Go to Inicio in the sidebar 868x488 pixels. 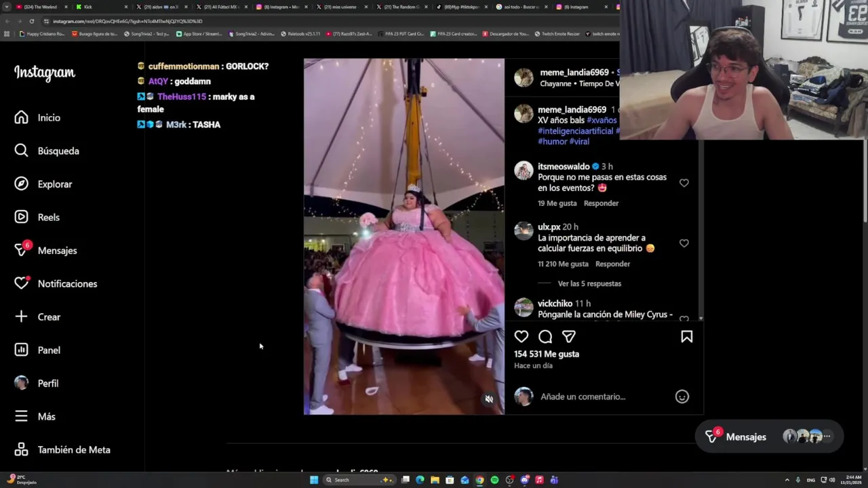point(38,118)
